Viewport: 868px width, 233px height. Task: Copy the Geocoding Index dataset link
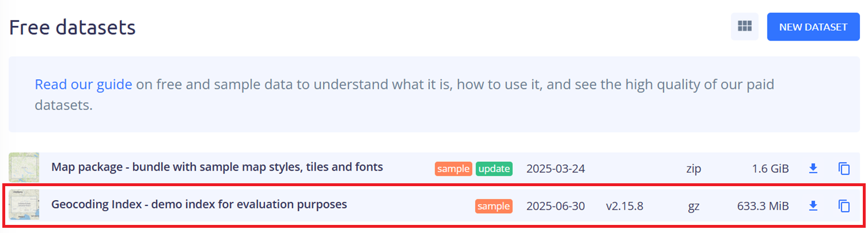click(x=844, y=205)
